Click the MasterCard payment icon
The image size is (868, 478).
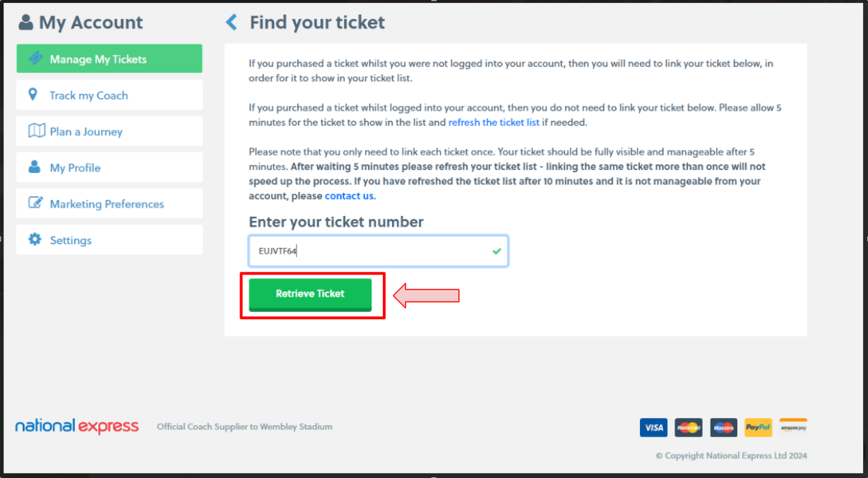(689, 427)
